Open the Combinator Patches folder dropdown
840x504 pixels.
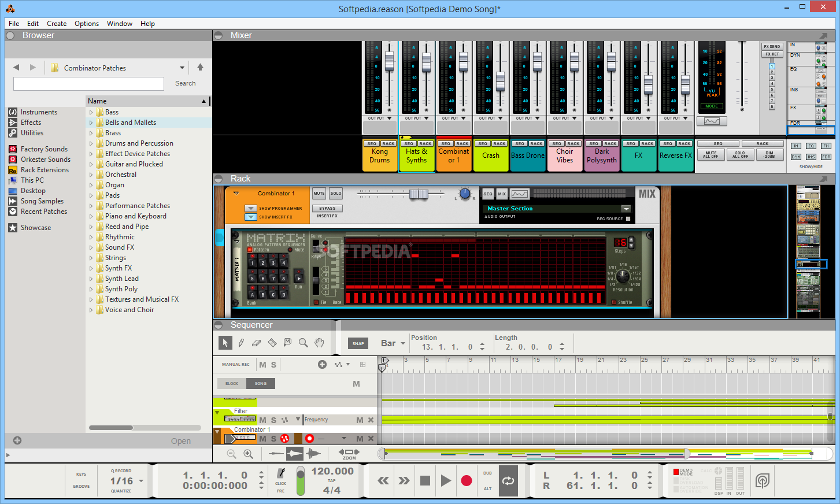tap(182, 68)
